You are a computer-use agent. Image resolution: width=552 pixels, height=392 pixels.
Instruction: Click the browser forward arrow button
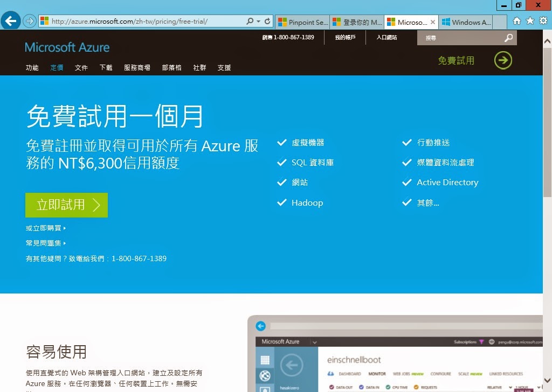tap(30, 21)
